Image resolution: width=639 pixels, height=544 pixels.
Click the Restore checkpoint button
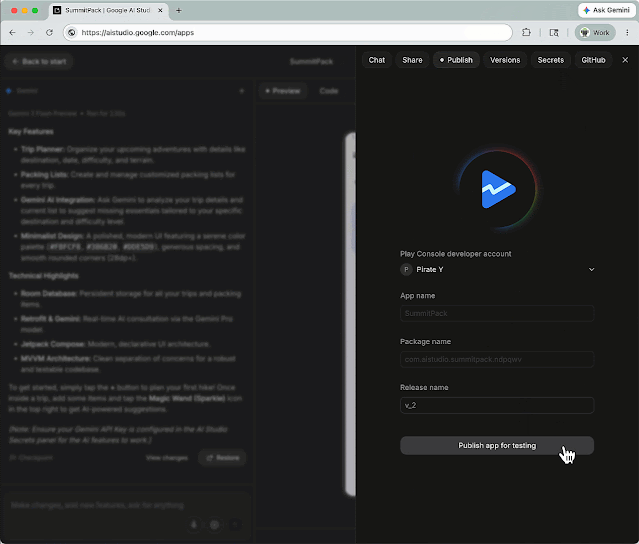(x=223, y=458)
